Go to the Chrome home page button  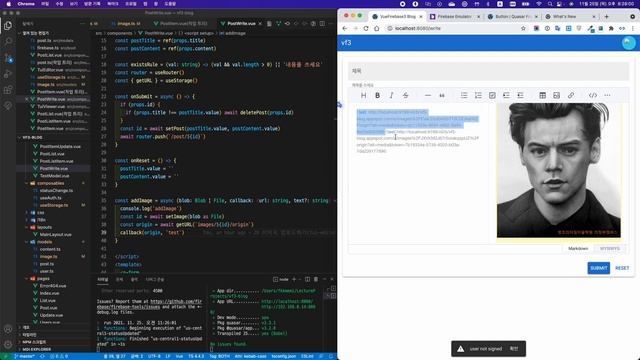(376, 29)
